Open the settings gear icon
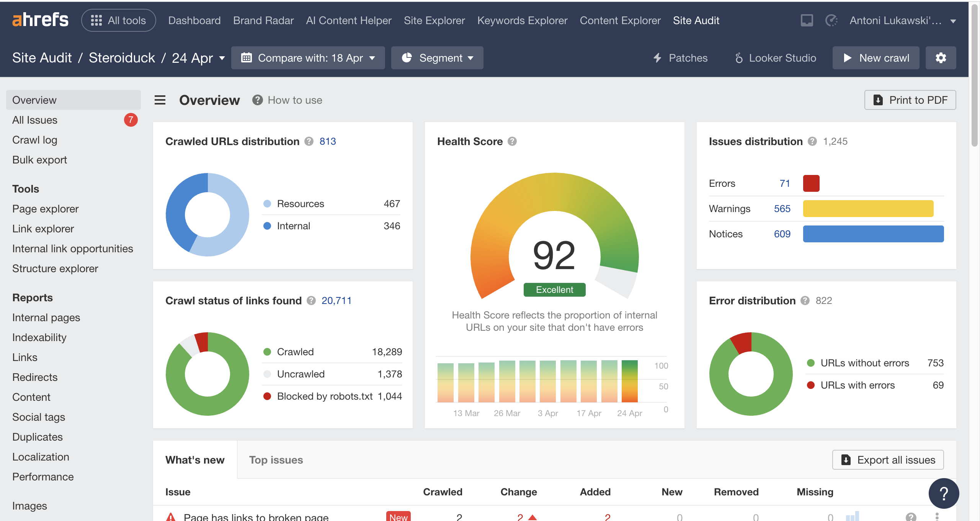This screenshot has width=980, height=521. pyautogui.click(x=941, y=58)
